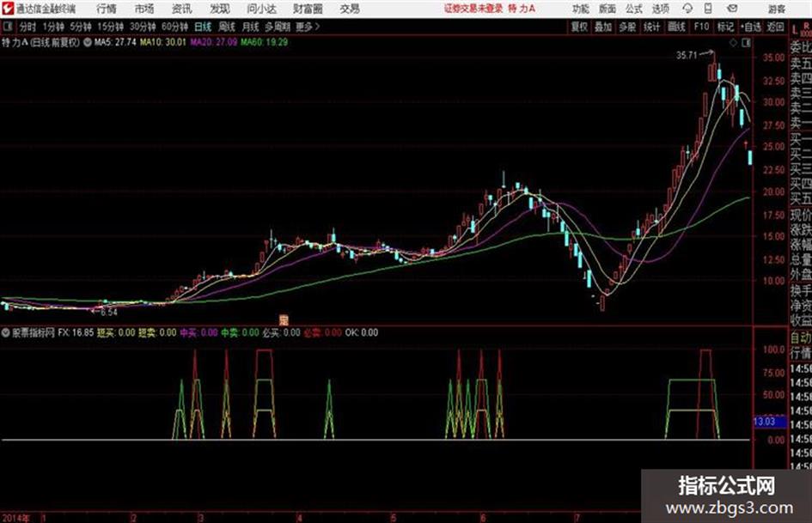Open the 市场 menu
Image resolution: width=812 pixels, height=523 pixels.
click(144, 9)
